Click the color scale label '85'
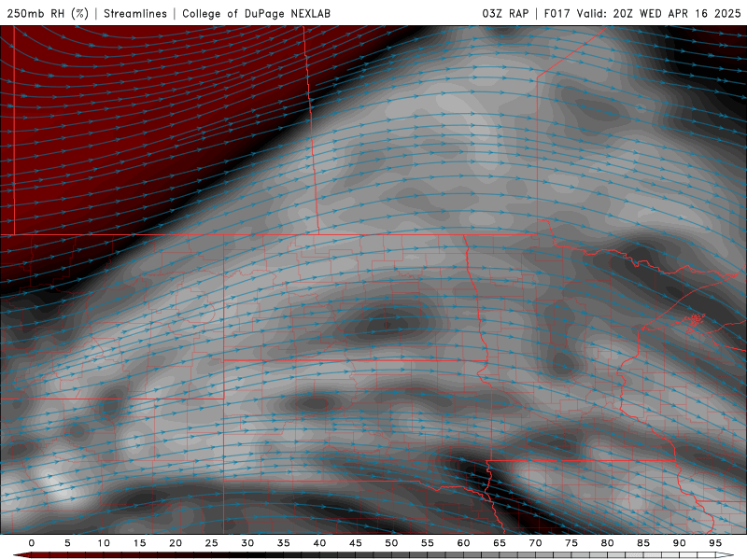747x560 pixels. [x=643, y=543]
